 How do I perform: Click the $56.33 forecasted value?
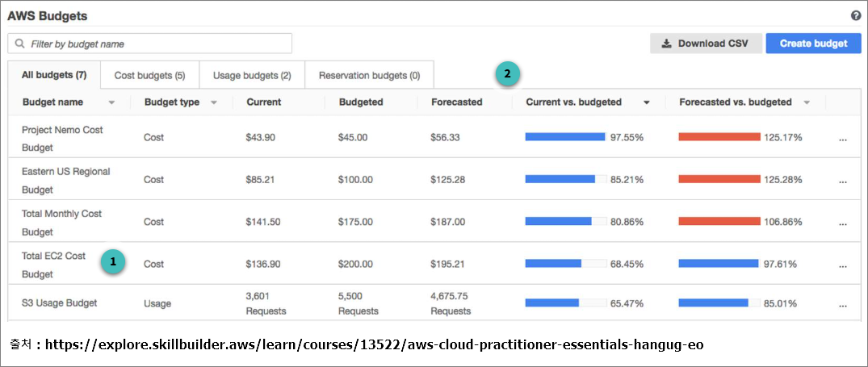tap(445, 138)
